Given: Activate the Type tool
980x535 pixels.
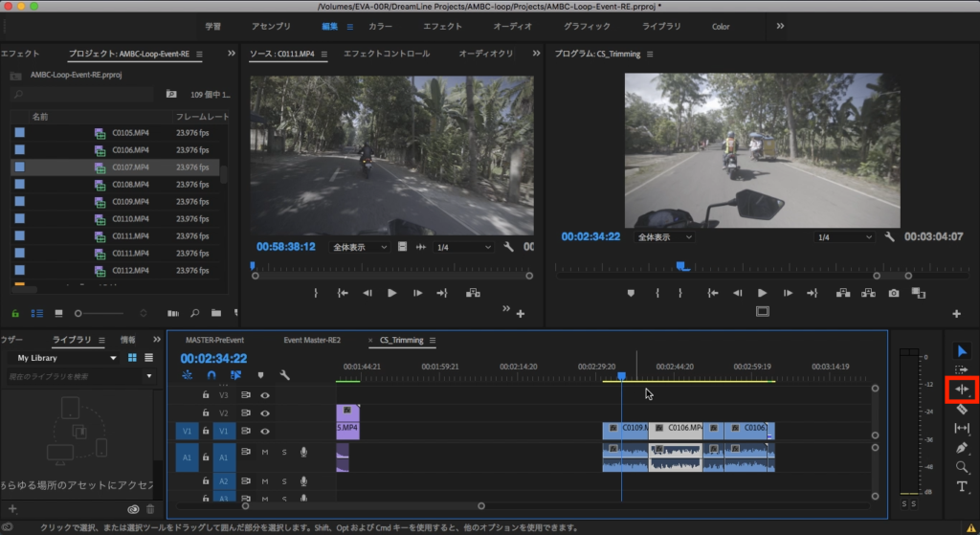Looking at the screenshot, I should click(962, 487).
